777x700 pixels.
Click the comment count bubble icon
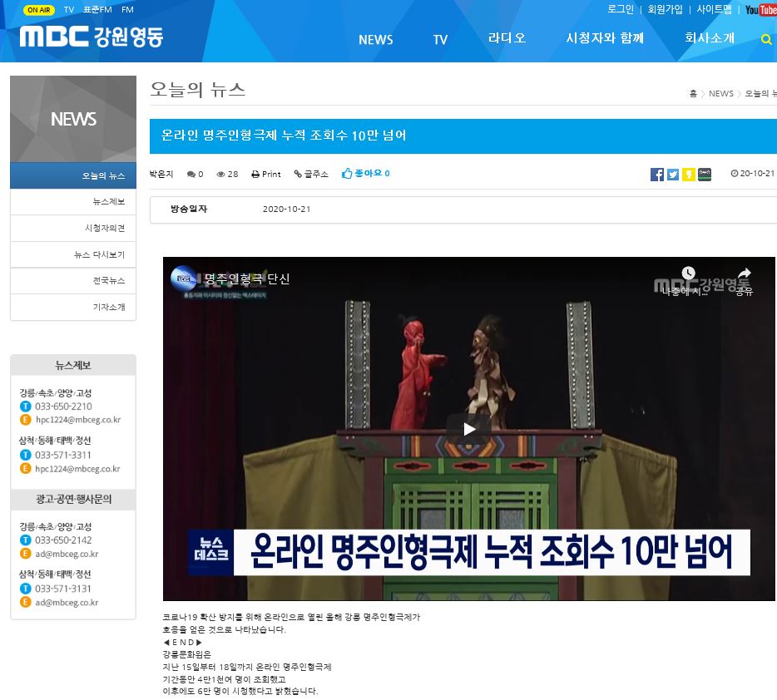[x=191, y=175]
